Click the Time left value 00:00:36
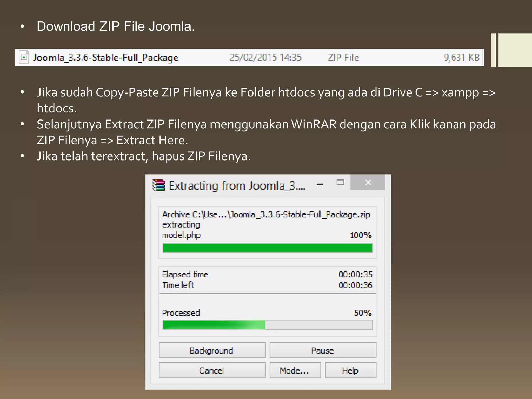 355,285
